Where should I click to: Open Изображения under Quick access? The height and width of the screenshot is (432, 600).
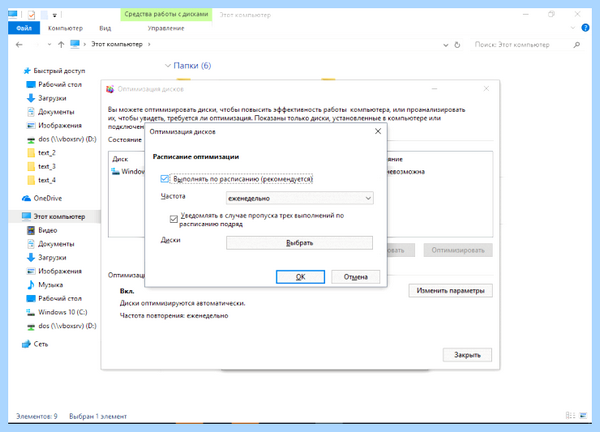coord(60,125)
